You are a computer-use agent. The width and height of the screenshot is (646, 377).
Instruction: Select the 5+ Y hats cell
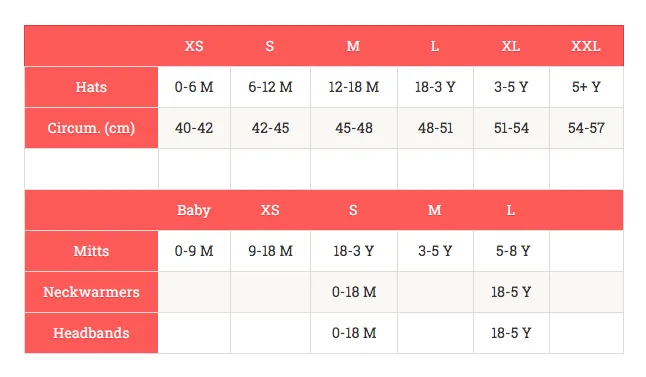pos(586,87)
